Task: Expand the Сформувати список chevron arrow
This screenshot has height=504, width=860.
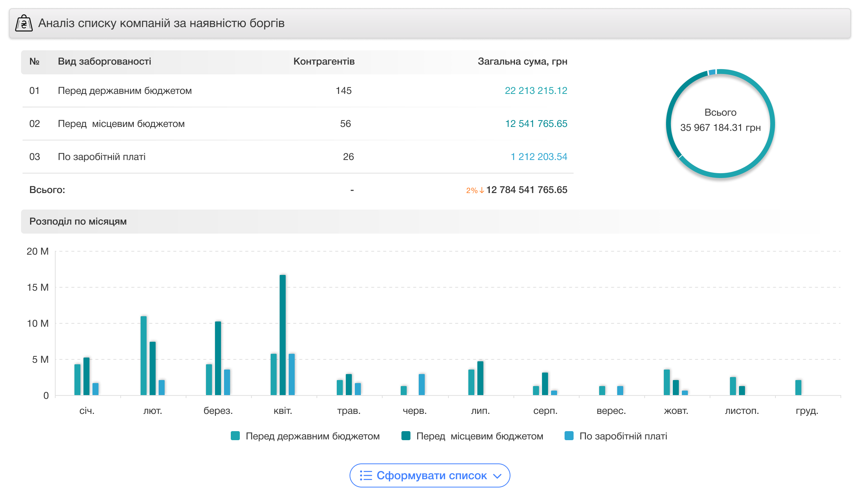Action: 497,476
